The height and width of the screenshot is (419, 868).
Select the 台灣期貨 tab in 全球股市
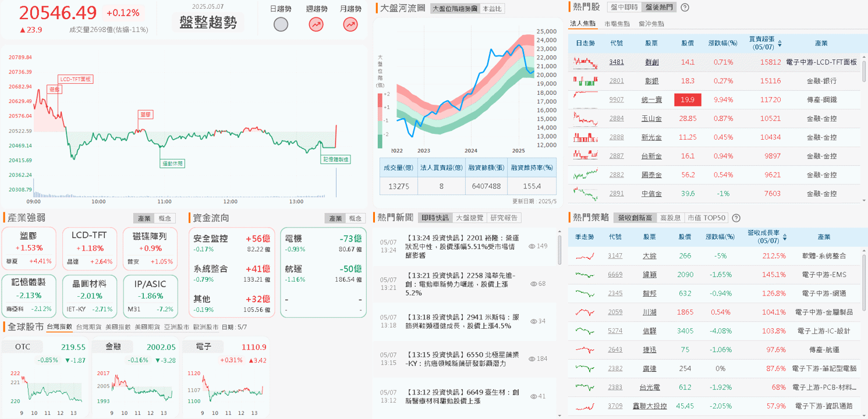(x=88, y=327)
